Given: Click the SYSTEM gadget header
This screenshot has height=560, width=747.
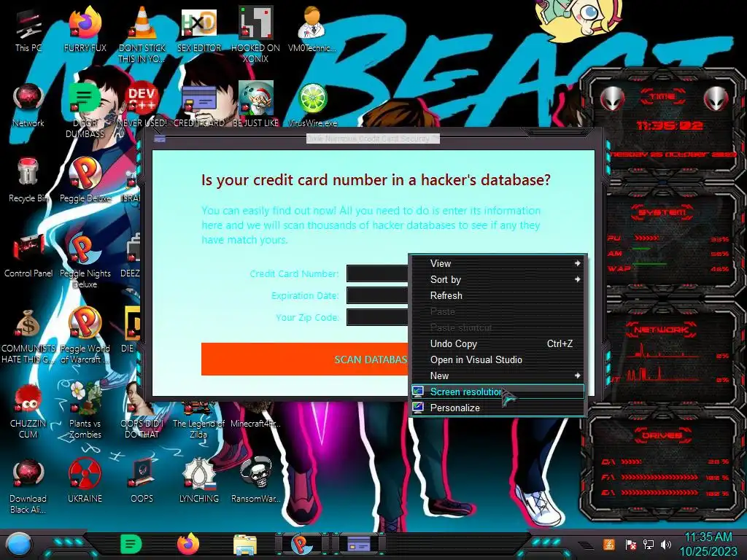Looking at the screenshot, I should 662,212.
